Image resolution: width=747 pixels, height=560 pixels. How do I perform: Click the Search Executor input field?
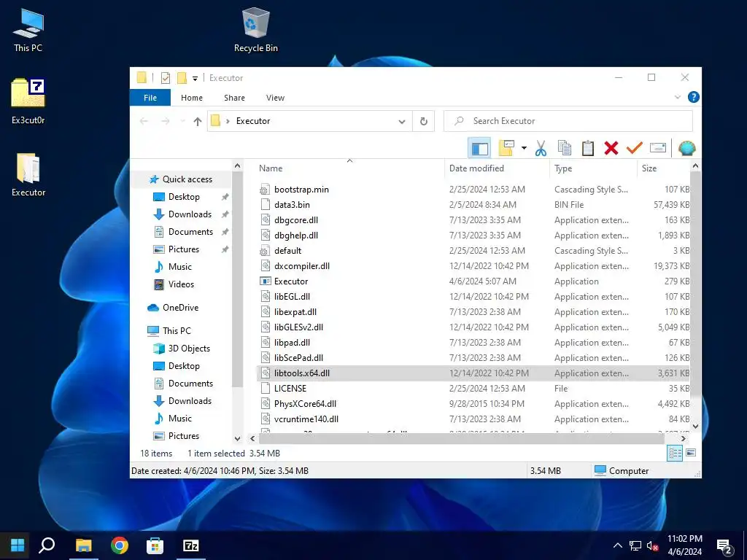click(568, 121)
